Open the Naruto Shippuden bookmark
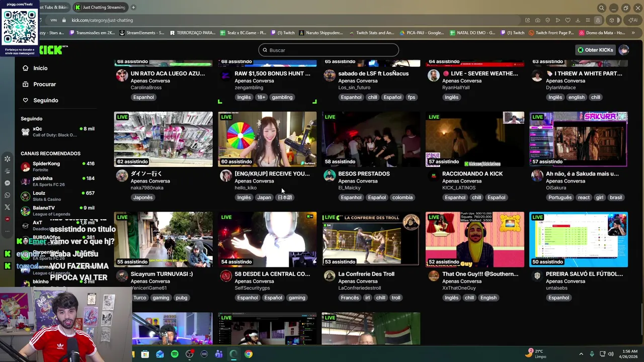The width and height of the screenshot is (644, 362). (x=321, y=33)
